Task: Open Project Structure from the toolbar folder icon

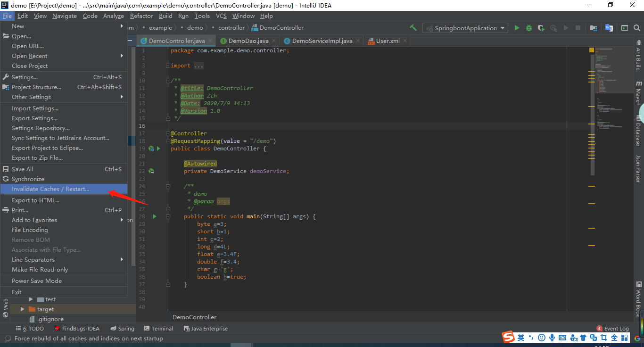Action: (x=594, y=28)
